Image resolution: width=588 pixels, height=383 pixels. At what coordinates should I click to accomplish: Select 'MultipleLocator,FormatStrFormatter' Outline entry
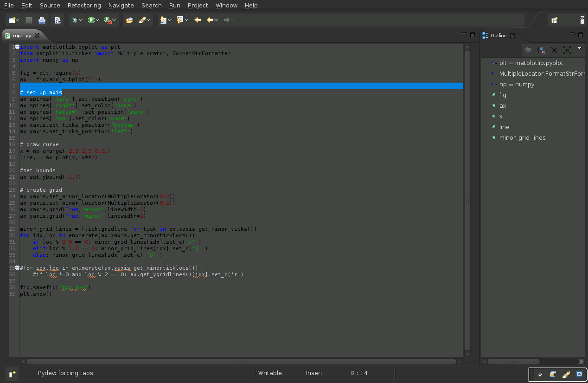541,74
